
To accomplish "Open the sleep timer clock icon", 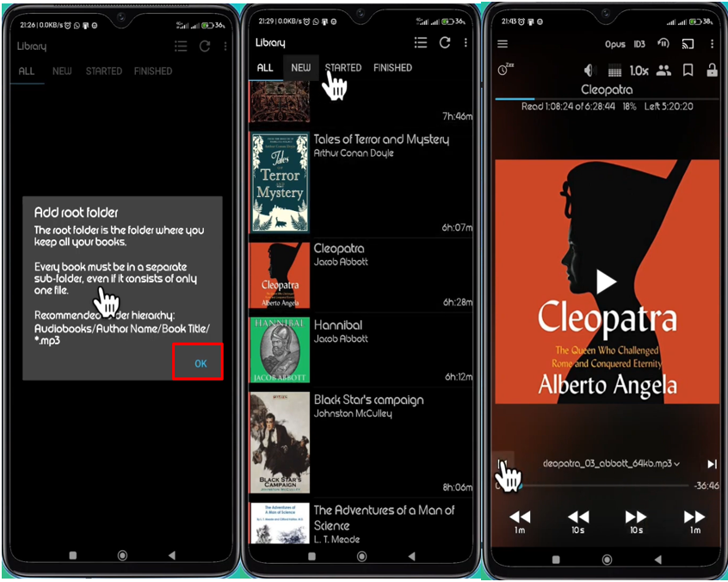I will pyautogui.click(x=504, y=69).
